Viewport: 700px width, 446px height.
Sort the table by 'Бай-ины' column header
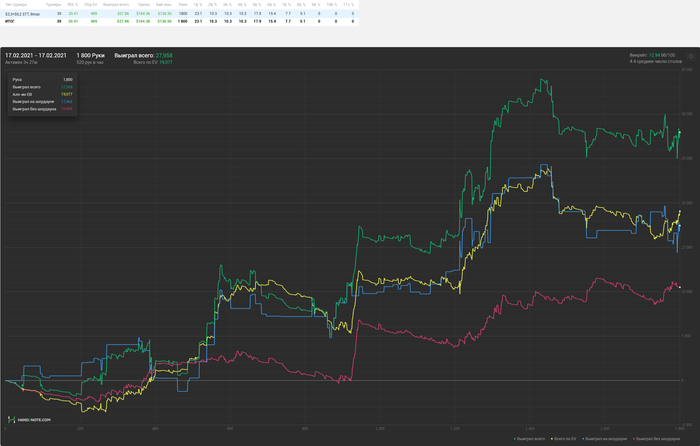164,4
